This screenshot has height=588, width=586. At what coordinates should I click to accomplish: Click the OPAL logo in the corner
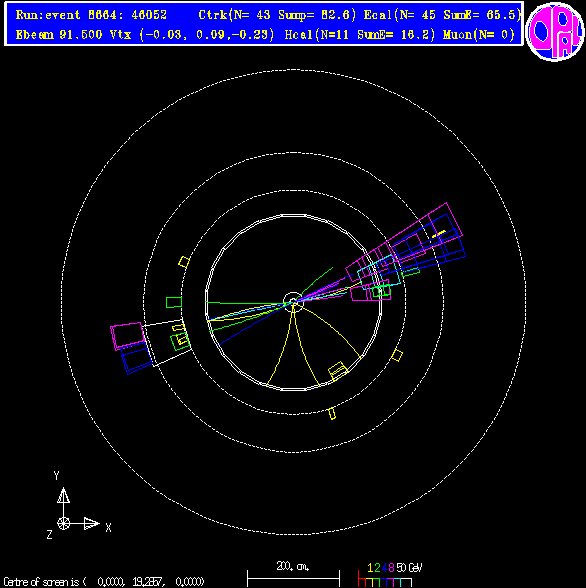(x=555, y=32)
